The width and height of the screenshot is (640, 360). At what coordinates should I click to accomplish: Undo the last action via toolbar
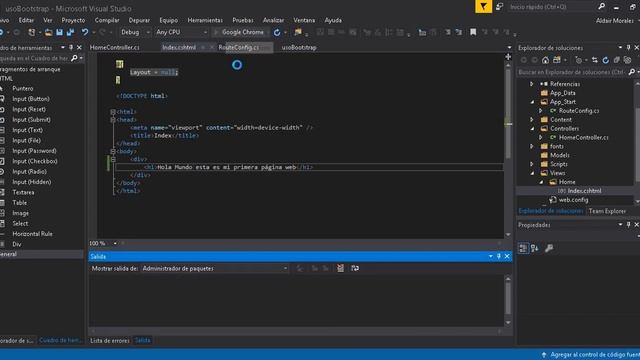point(84,32)
